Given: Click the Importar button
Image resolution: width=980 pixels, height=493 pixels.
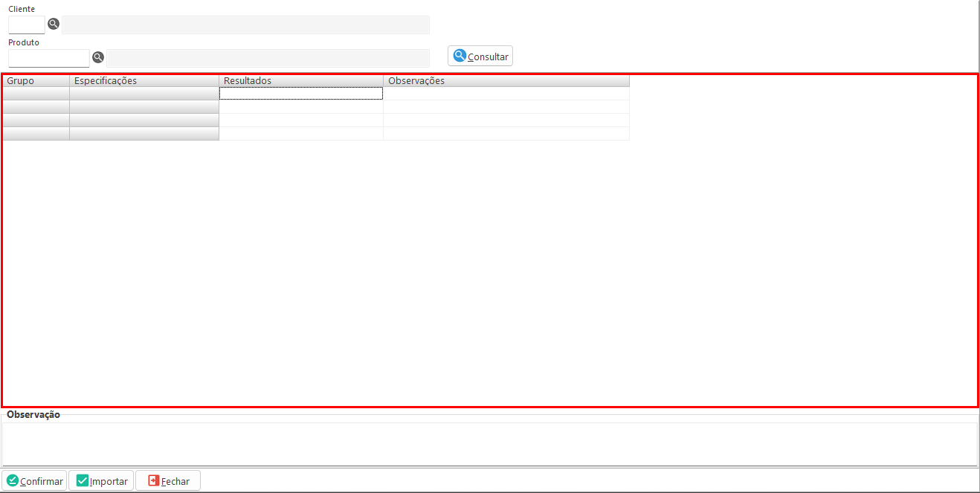Looking at the screenshot, I should coord(101,481).
